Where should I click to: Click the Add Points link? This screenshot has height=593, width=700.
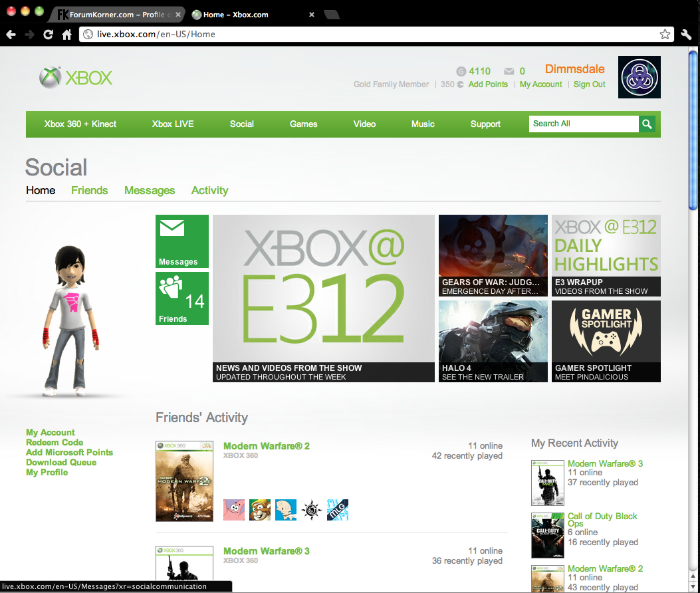pyautogui.click(x=488, y=84)
